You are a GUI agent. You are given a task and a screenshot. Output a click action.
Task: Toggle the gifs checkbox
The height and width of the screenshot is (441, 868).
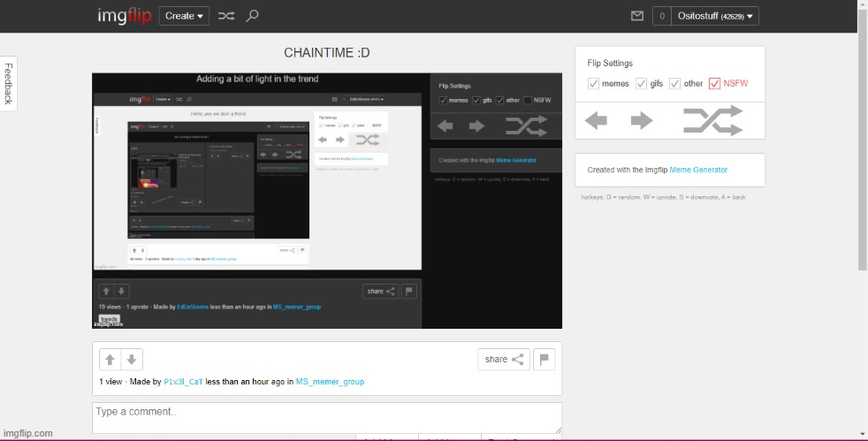coord(641,84)
